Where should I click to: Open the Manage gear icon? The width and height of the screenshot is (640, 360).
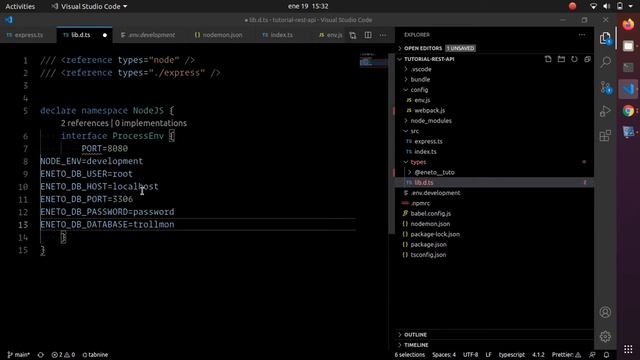[x=605, y=336]
